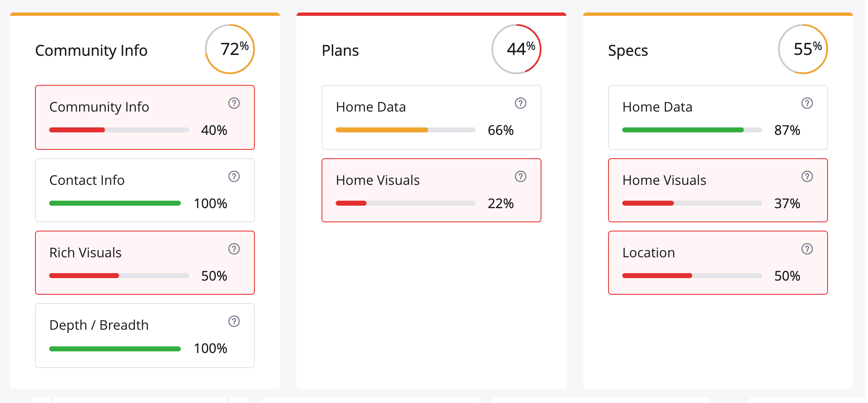Select the Contact Info card label
This screenshot has height=403, width=868.
(87, 180)
